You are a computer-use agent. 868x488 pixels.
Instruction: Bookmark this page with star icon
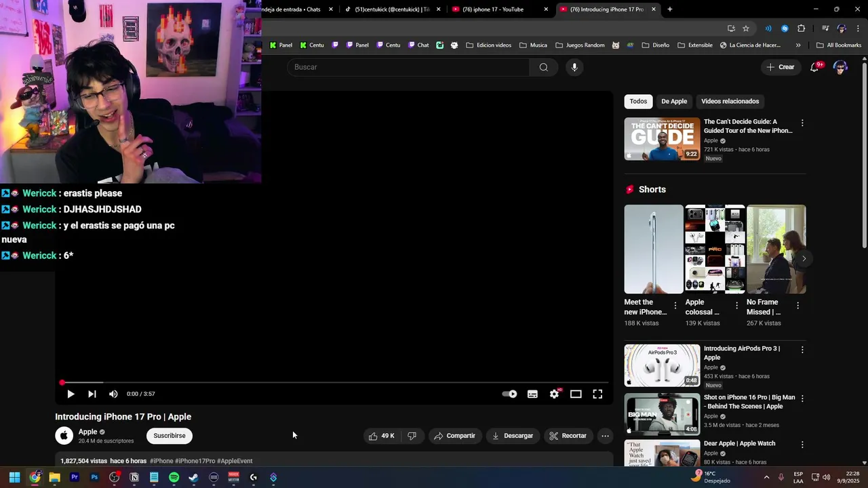coord(746,28)
